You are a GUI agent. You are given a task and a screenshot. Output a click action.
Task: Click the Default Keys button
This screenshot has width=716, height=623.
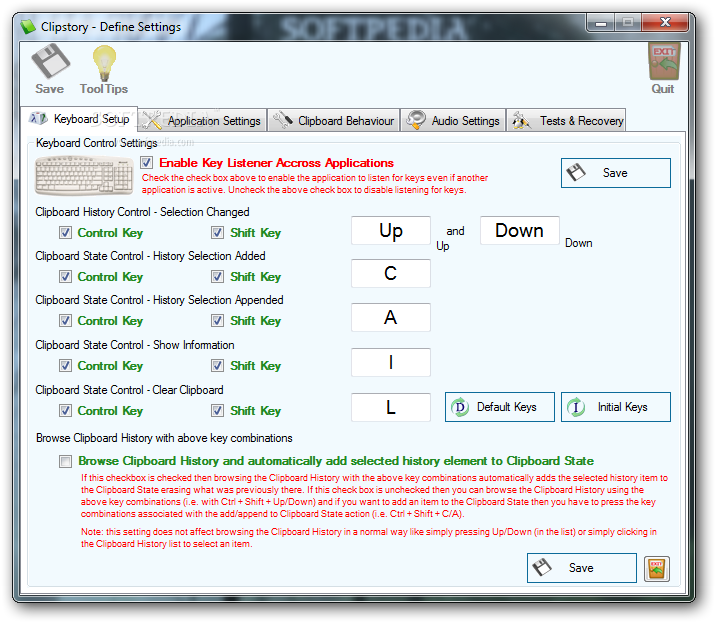500,407
